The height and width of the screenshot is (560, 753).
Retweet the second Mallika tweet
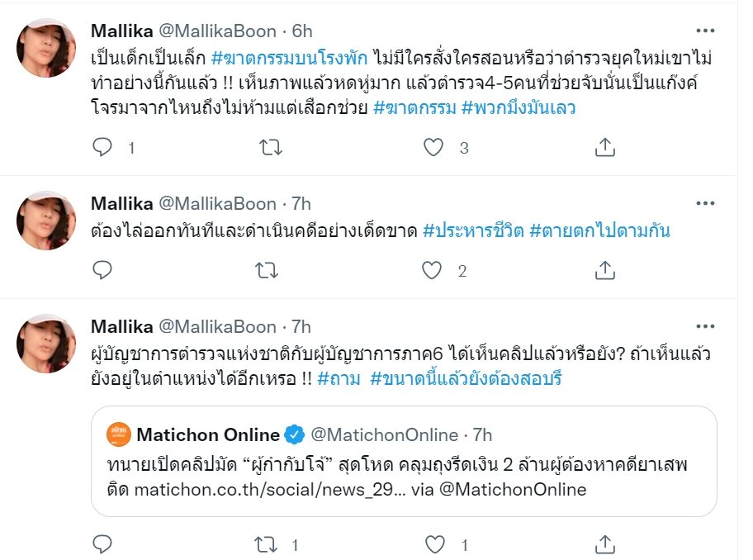270,270
